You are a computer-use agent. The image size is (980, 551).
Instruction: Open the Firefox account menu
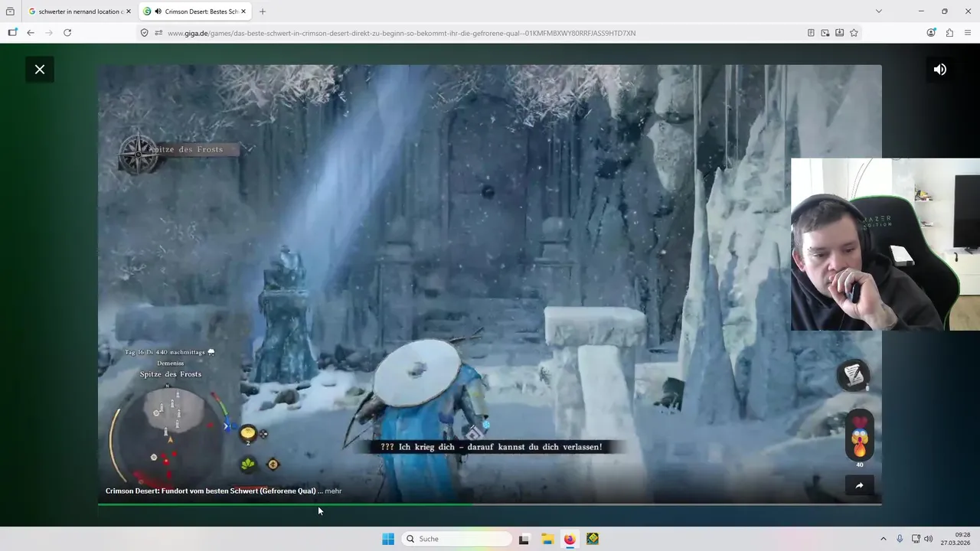pyautogui.click(x=931, y=33)
